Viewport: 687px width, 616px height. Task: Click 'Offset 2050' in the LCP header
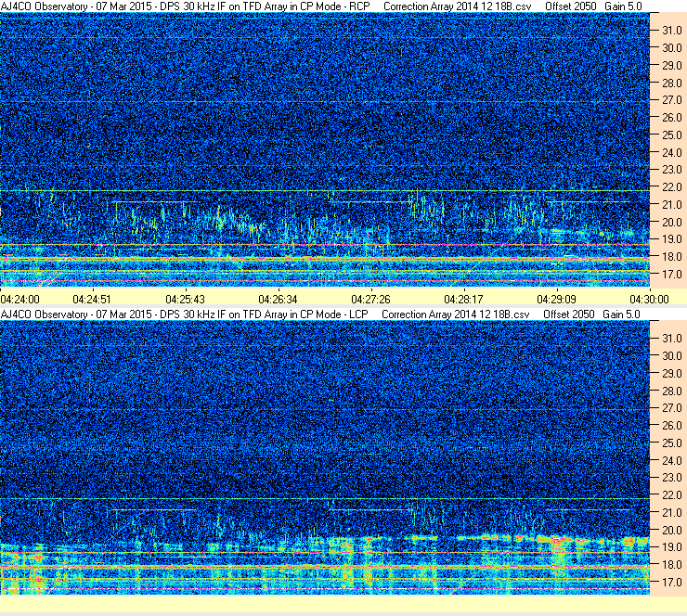point(569,314)
